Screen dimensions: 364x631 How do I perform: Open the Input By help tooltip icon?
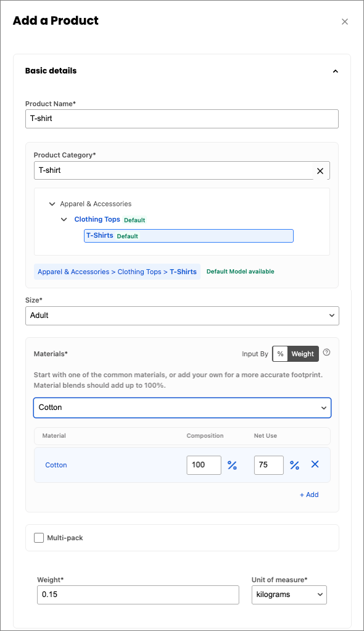click(x=326, y=353)
